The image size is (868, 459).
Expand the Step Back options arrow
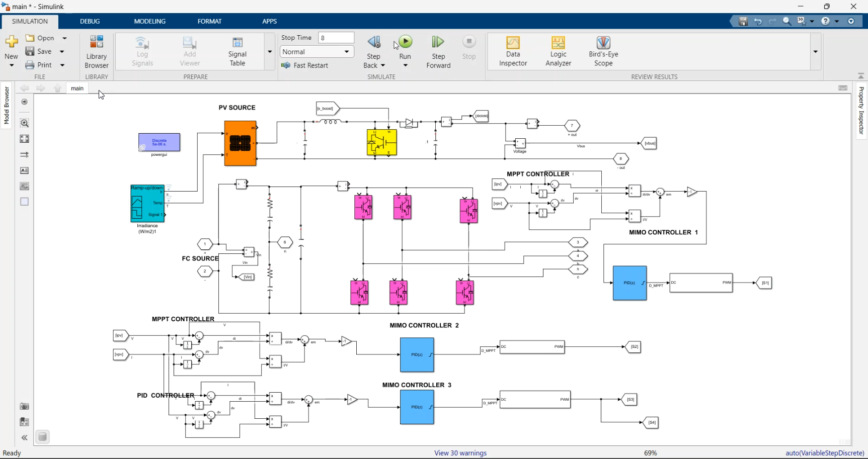pyautogui.click(x=383, y=65)
